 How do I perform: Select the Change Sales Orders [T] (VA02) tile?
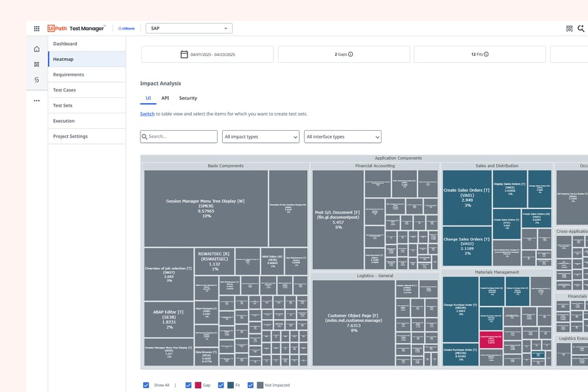coord(467,246)
